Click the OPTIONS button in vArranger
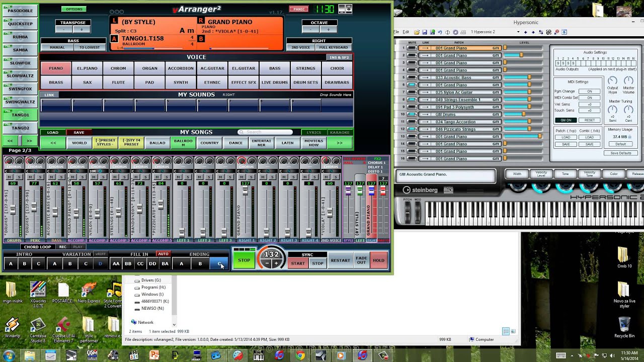Image resolution: width=644 pixels, height=362 pixels. click(74, 9)
